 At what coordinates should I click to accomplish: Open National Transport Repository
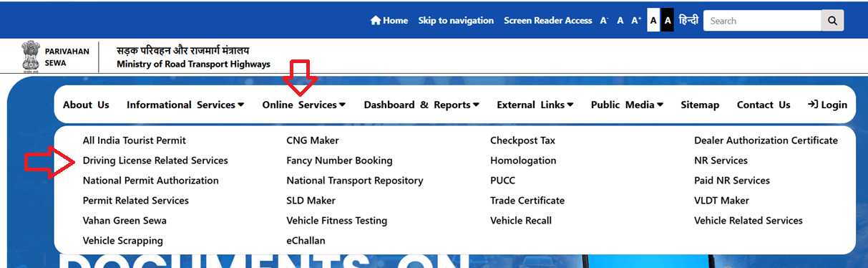click(355, 181)
